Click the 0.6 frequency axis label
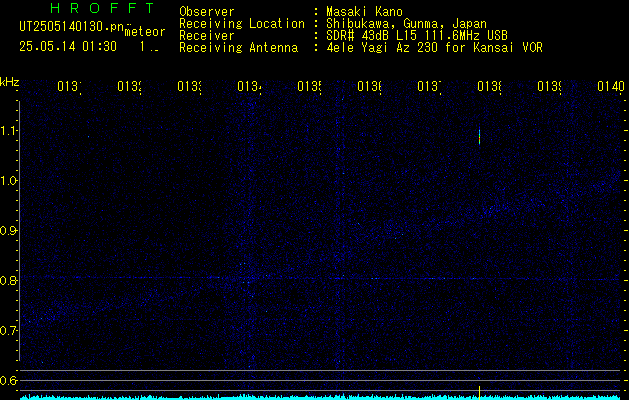 (x=8, y=380)
